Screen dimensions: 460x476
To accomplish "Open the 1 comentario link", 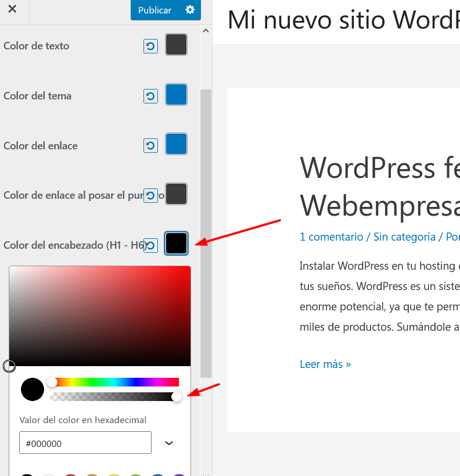I will pos(331,237).
